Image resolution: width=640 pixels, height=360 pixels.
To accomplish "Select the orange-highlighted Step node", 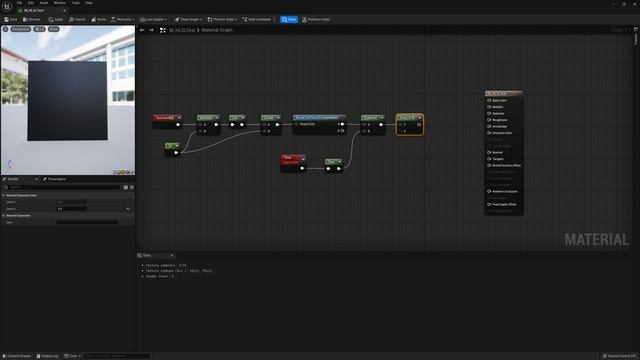I will point(409,124).
